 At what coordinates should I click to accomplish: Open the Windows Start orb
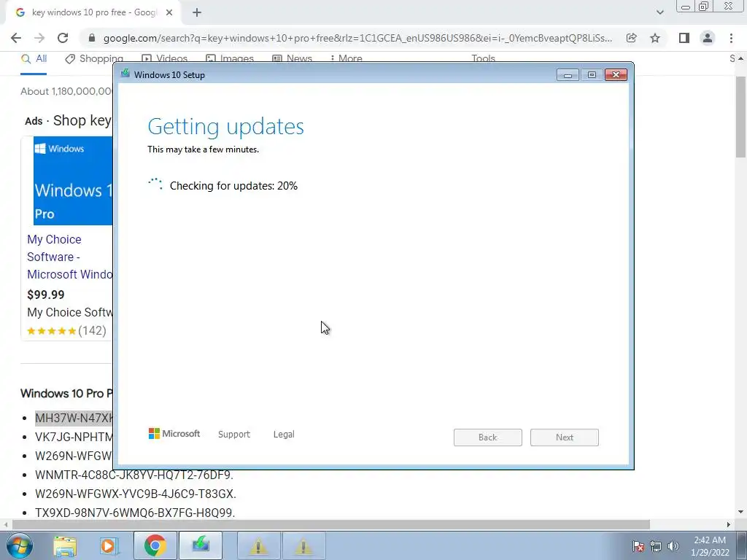click(20, 545)
